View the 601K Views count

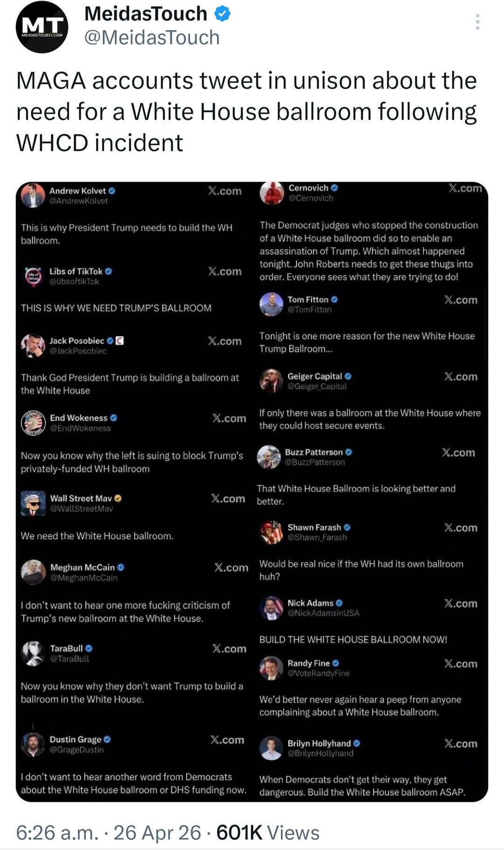(268, 832)
